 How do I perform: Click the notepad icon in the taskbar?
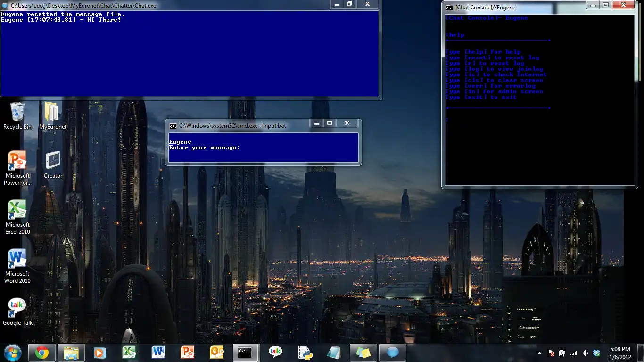coord(334,353)
